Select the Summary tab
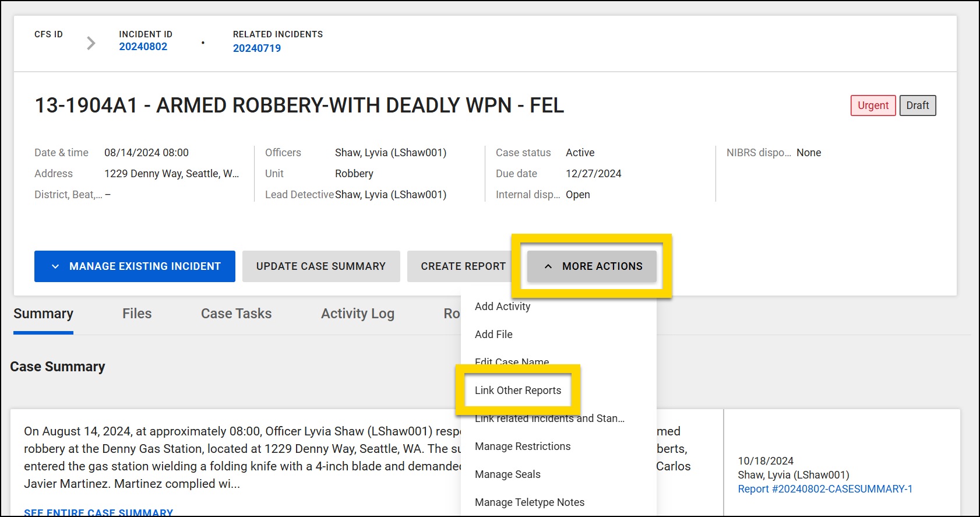This screenshot has height=517, width=980. pyautogui.click(x=43, y=314)
